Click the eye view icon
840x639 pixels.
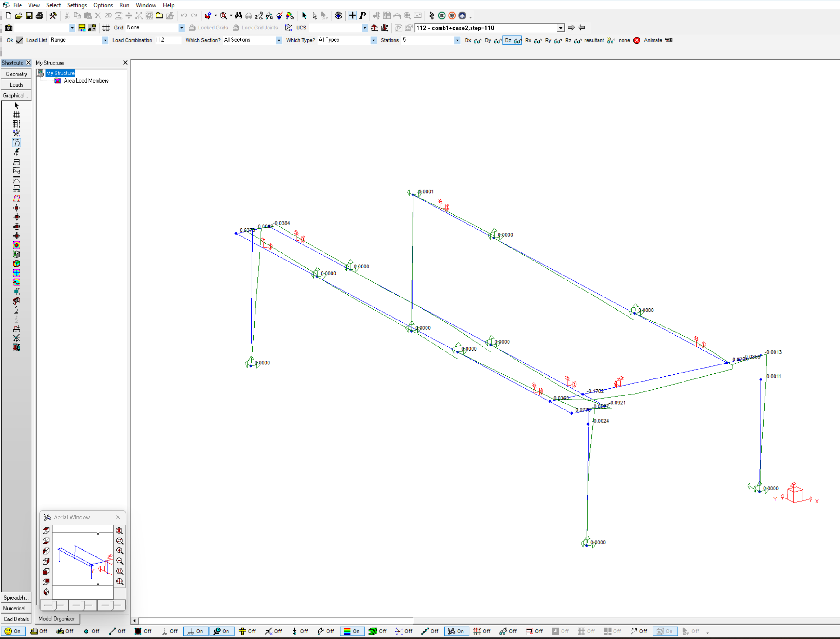338,16
